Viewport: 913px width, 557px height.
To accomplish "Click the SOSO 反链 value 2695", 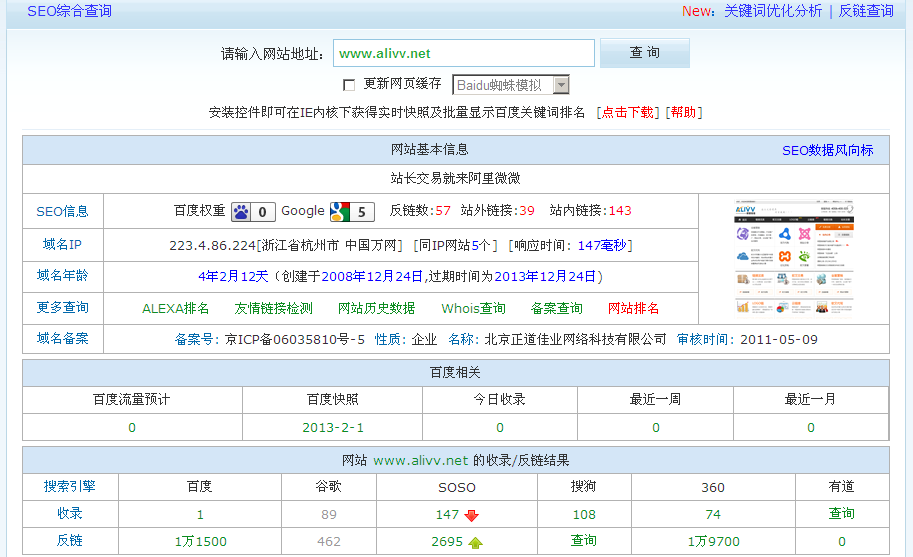I will pos(447,542).
